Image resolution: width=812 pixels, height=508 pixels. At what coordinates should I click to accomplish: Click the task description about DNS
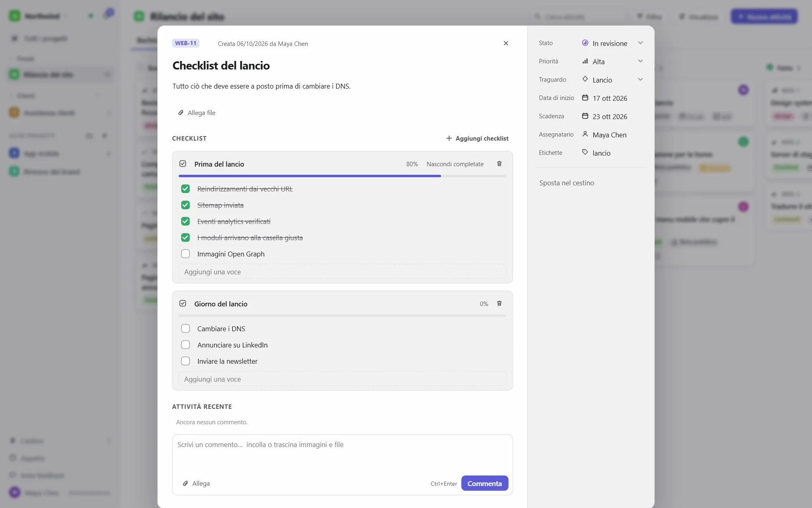[261, 86]
